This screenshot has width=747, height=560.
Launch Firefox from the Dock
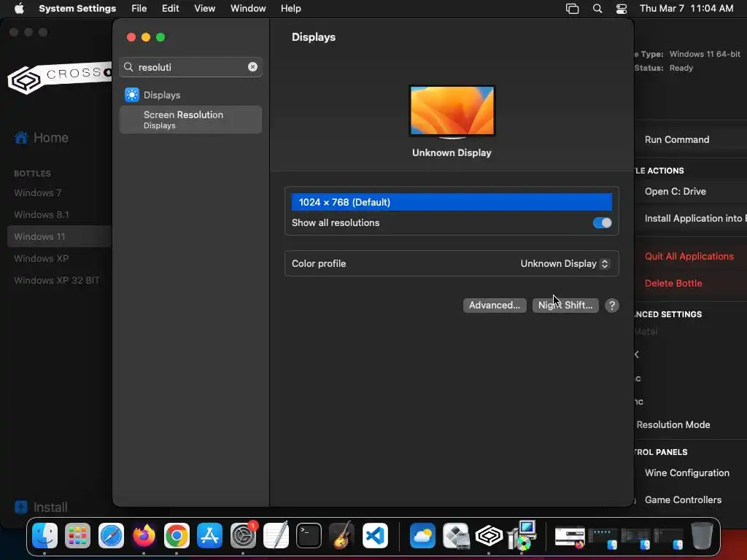[144, 536]
